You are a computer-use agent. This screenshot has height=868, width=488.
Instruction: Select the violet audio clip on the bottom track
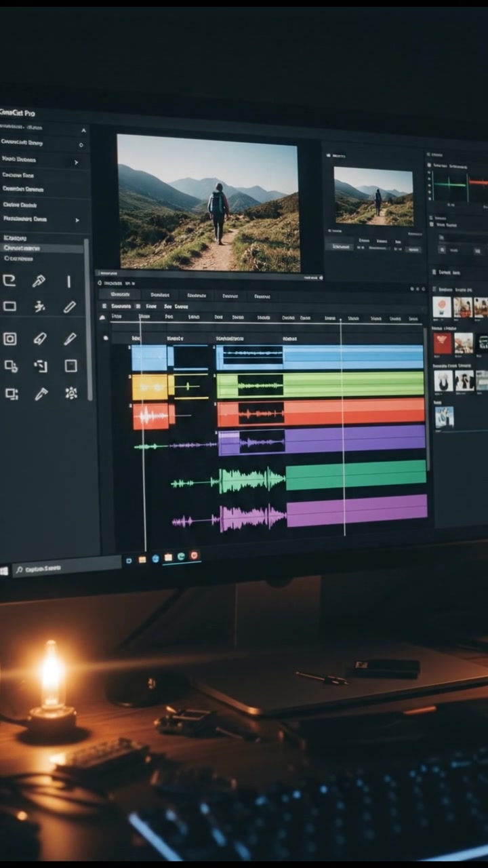357,509
